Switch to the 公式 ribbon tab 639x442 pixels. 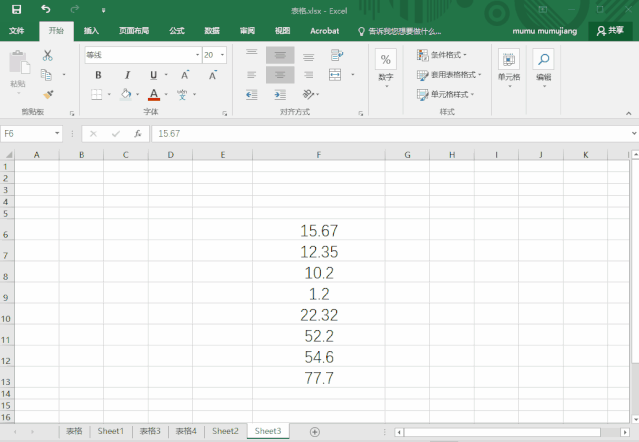177,31
